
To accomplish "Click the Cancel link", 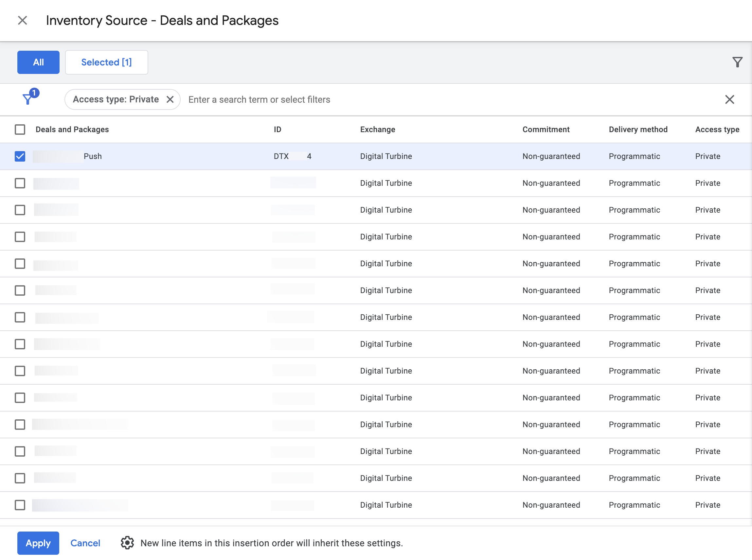I will pyautogui.click(x=85, y=543).
